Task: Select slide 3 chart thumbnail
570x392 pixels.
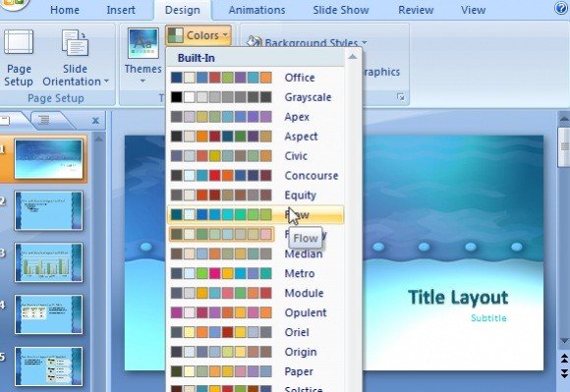Action: click(x=49, y=262)
